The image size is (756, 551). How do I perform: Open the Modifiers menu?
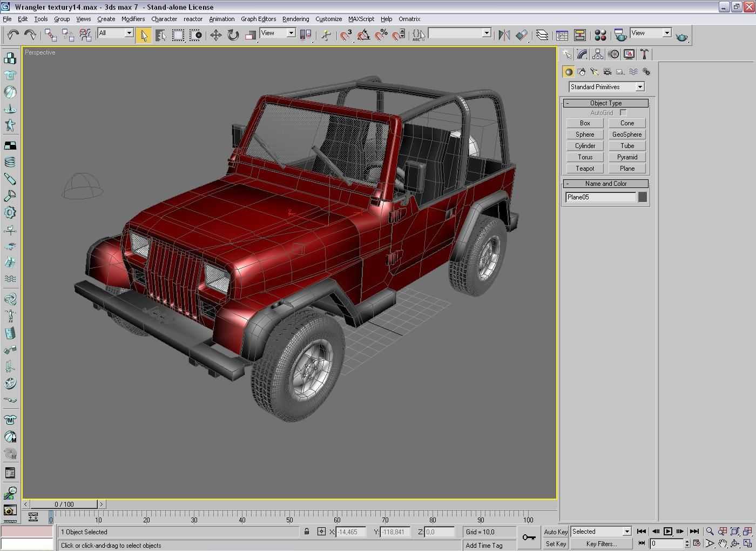[x=133, y=19]
